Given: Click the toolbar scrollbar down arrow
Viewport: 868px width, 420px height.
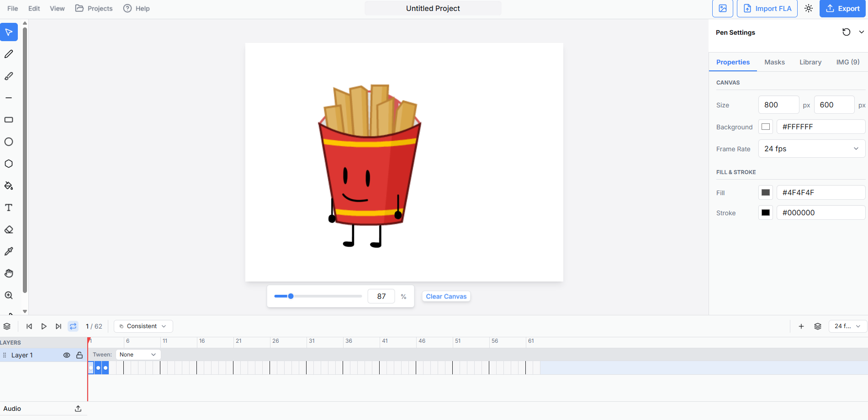Looking at the screenshot, I should [25, 311].
